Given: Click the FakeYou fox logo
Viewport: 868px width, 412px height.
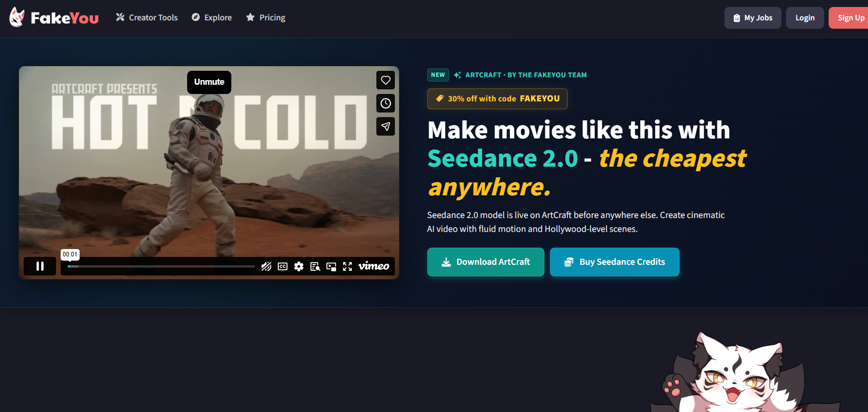Looking at the screenshot, I should pyautogui.click(x=17, y=17).
